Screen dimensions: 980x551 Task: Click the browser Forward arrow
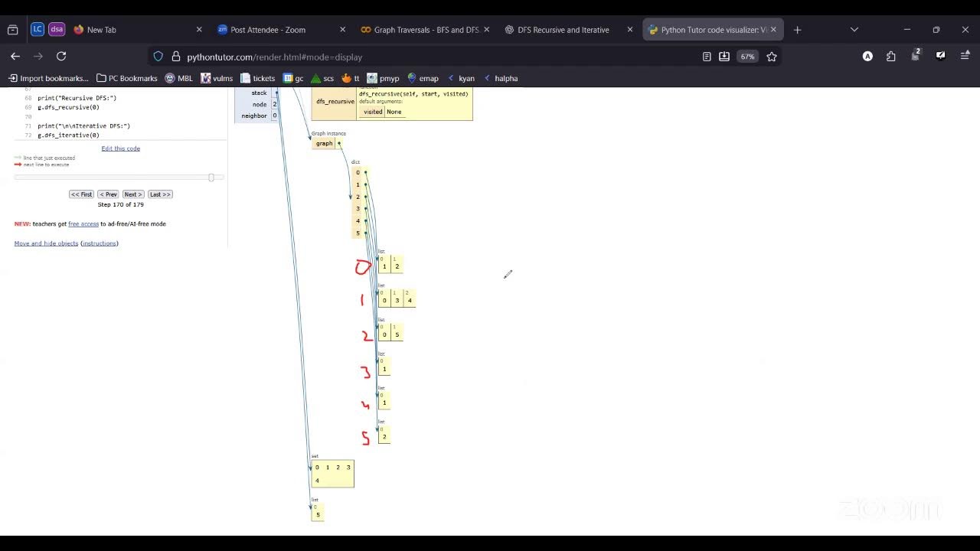[38, 57]
